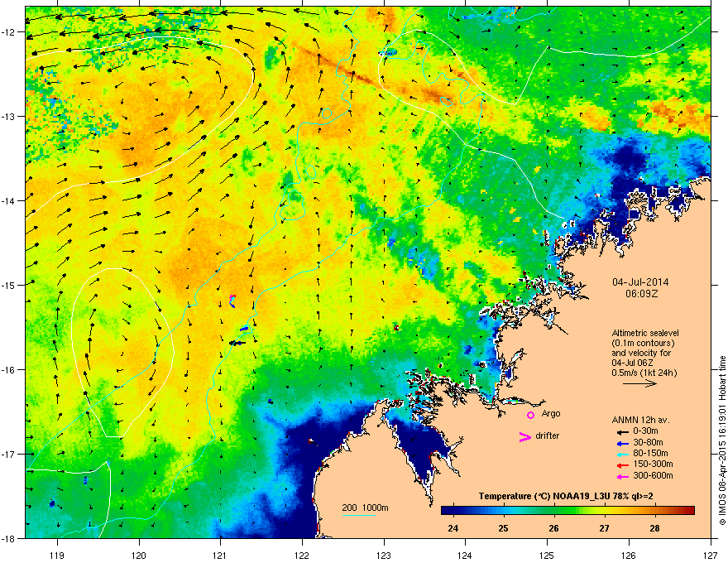Click the '25' color bar tick label
Viewport: 728px width, 563px height.
[x=503, y=528]
